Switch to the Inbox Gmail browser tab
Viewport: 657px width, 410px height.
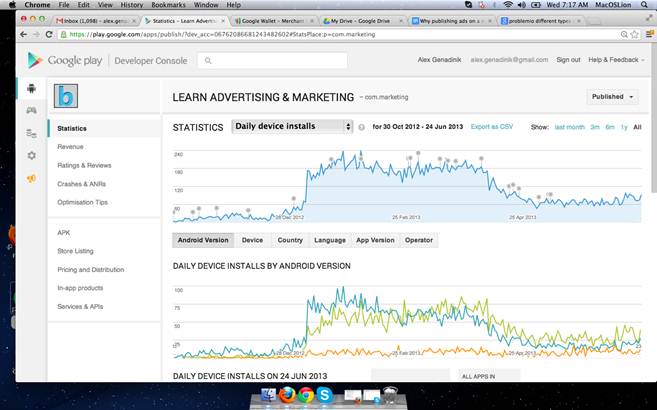click(x=97, y=21)
